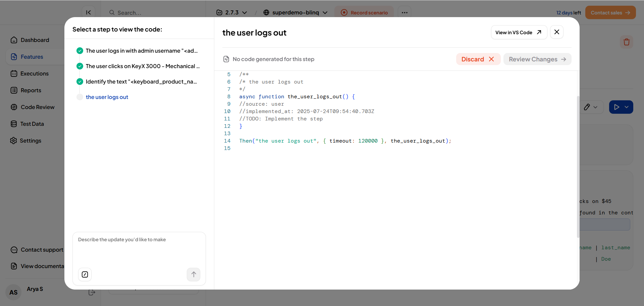644x306 pixels.
Task: Expand the dropdown arrow next to run button
Action: (627, 107)
